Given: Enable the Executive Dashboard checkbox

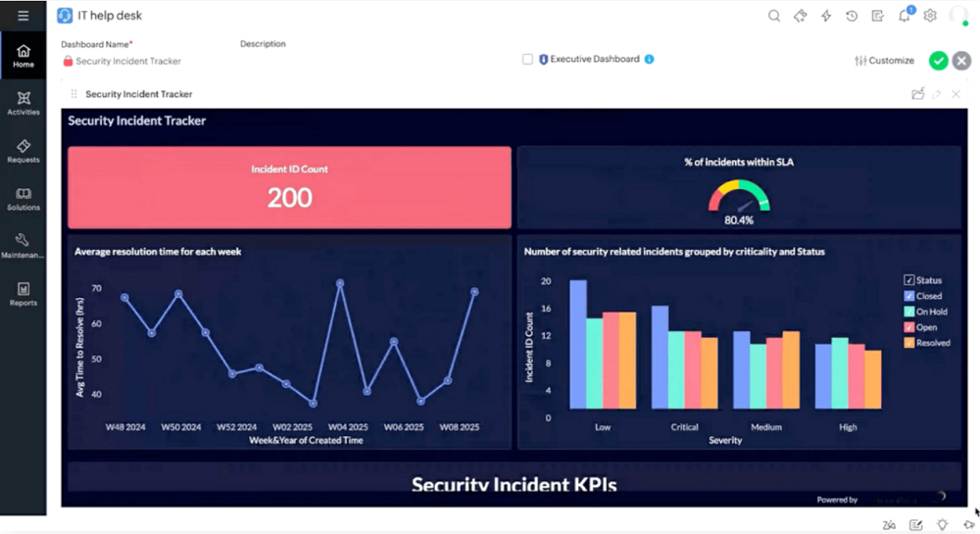Looking at the screenshot, I should pos(527,60).
